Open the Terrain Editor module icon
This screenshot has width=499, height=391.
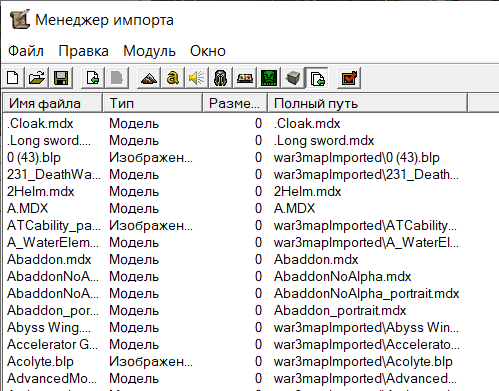tap(149, 78)
